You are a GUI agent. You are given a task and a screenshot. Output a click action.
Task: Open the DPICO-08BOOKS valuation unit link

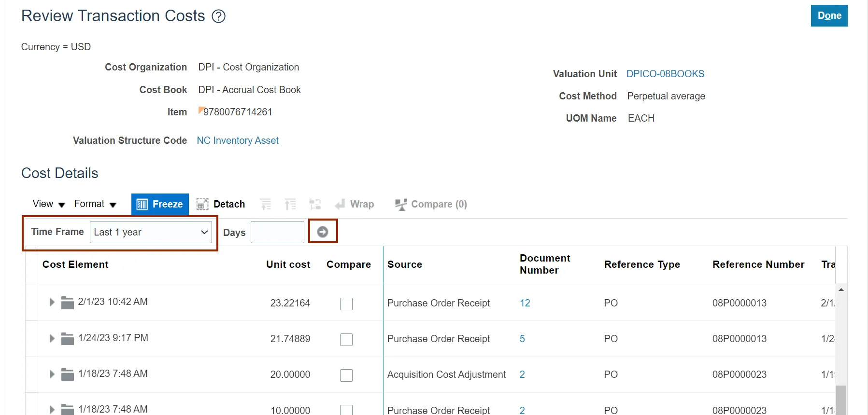coord(665,74)
